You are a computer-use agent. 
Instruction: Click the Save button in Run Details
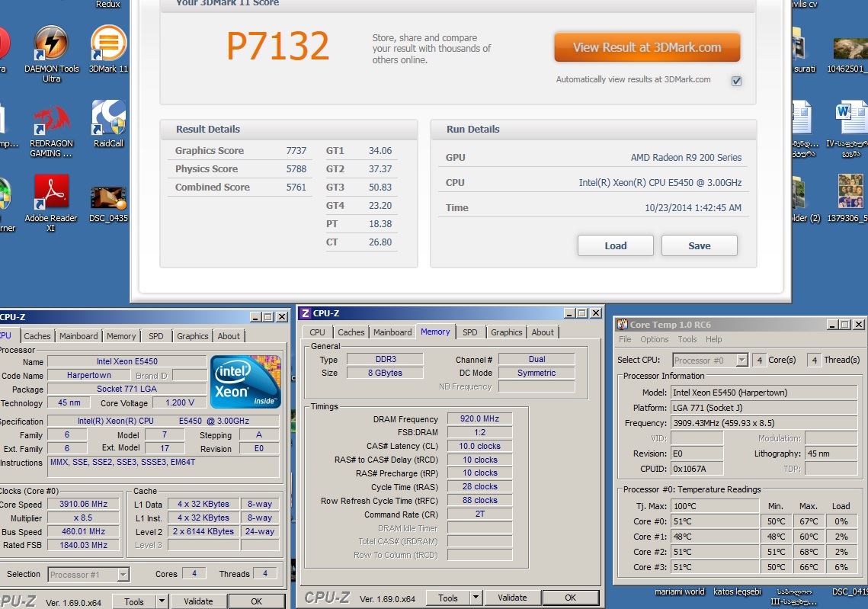click(x=699, y=246)
